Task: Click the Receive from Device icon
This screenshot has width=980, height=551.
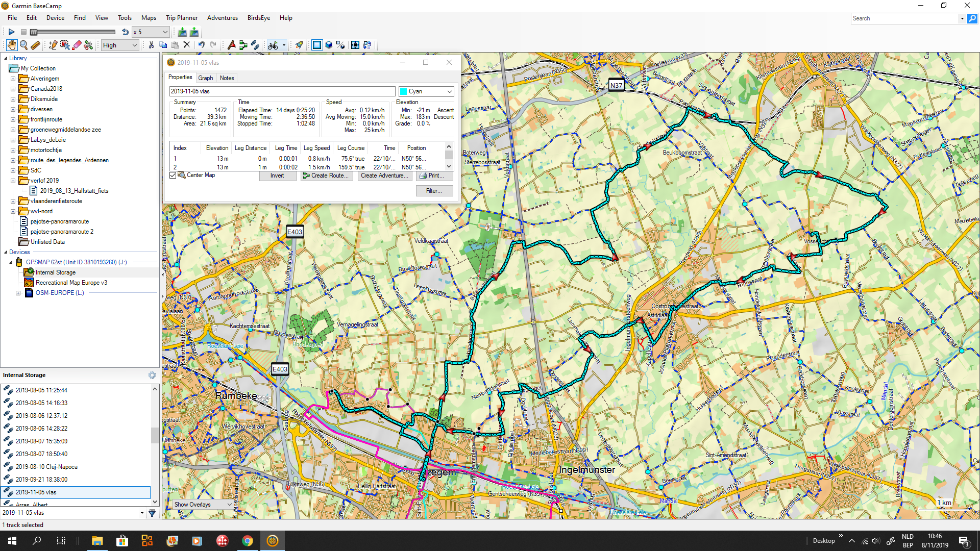Action: click(194, 32)
